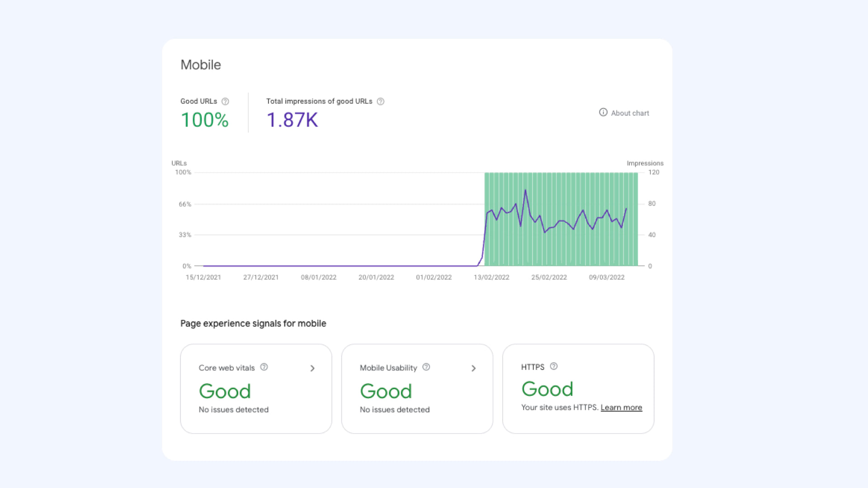Select the Mobile report heading
Viewport: 868px width, 488px height.
tap(201, 65)
